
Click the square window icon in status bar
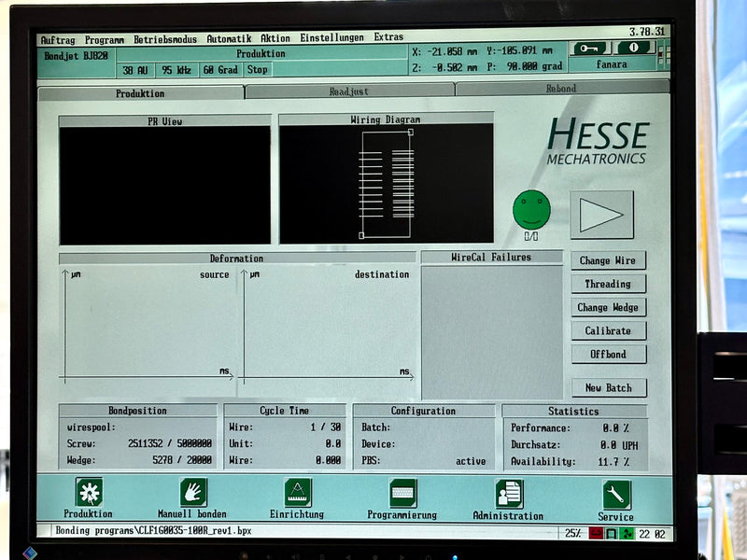612,534
